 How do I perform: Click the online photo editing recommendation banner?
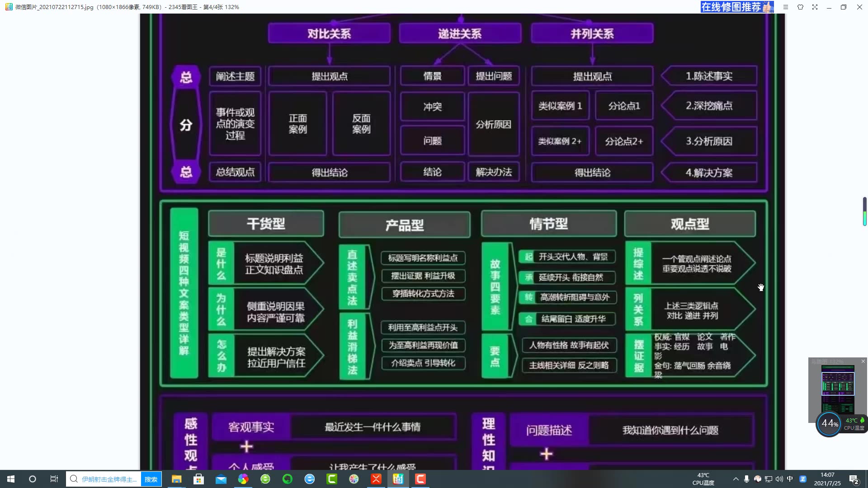[737, 7]
